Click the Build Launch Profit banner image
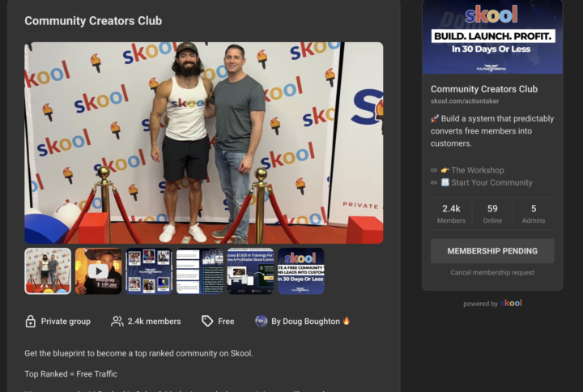Viewport: 583px width, 392px height. (492, 36)
